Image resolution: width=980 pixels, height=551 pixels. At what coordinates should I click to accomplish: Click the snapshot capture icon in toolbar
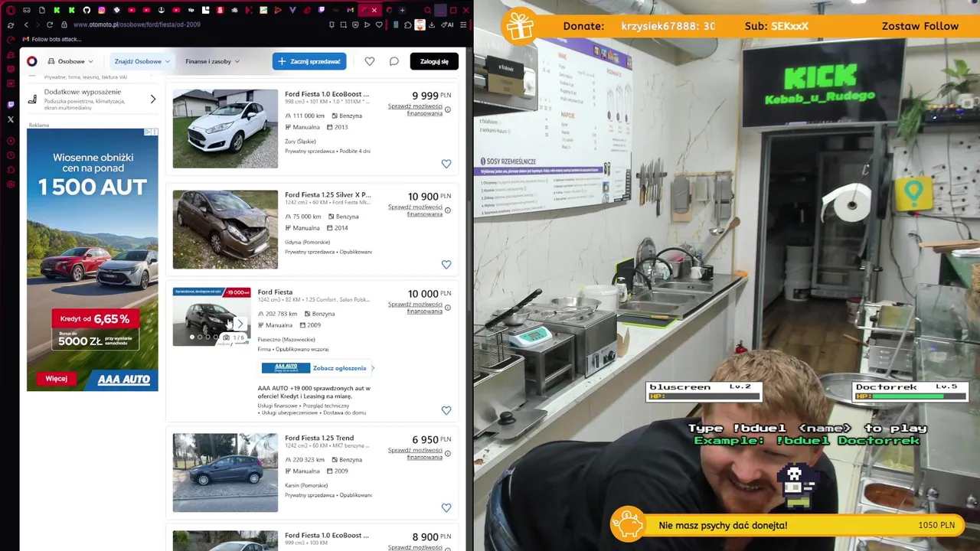click(343, 24)
